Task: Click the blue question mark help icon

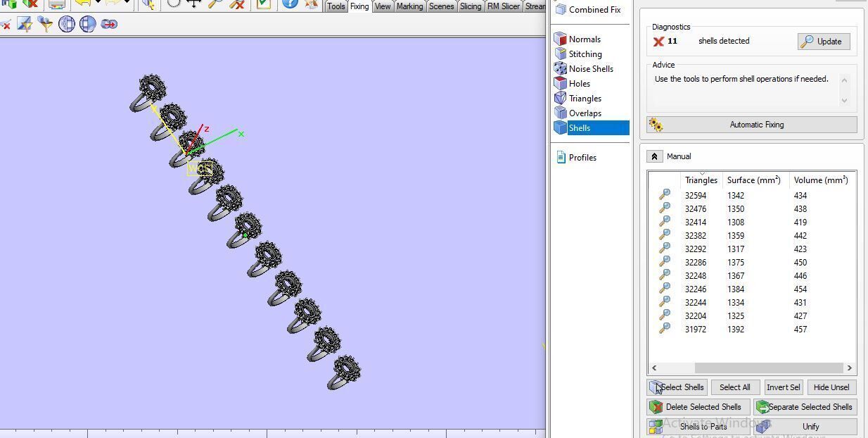Action: pos(290,4)
